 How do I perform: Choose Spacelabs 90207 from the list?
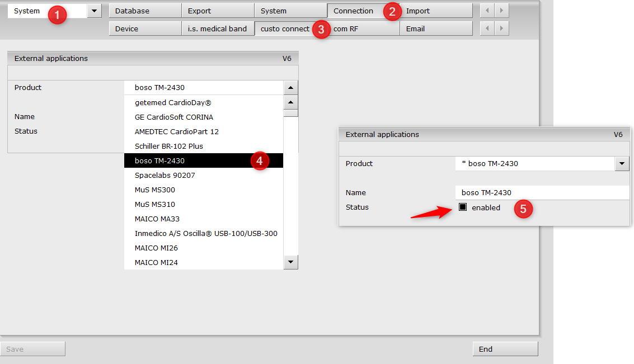pyautogui.click(x=203, y=176)
